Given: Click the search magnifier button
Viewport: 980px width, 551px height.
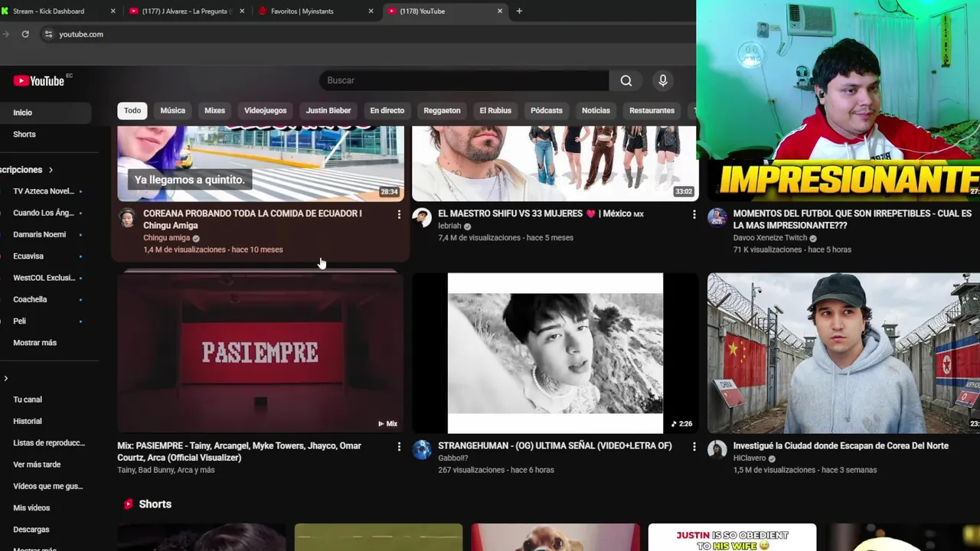Looking at the screenshot, I should (x=626, y=80).
